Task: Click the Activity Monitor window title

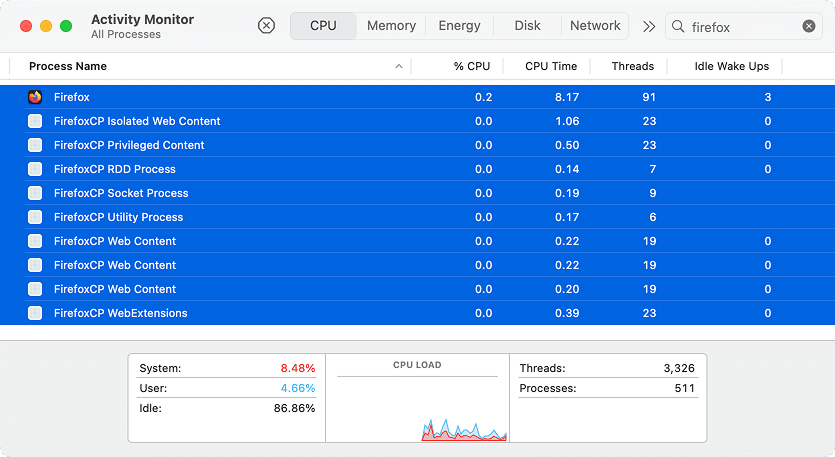Action: coord(142,19)
